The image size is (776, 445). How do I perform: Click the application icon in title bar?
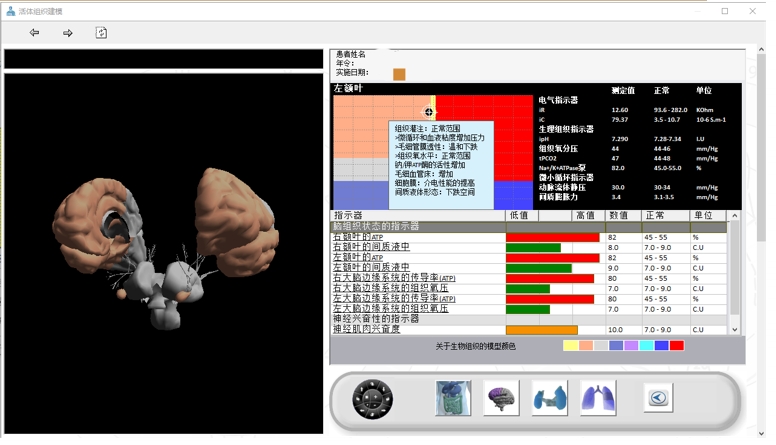point(10,11)
